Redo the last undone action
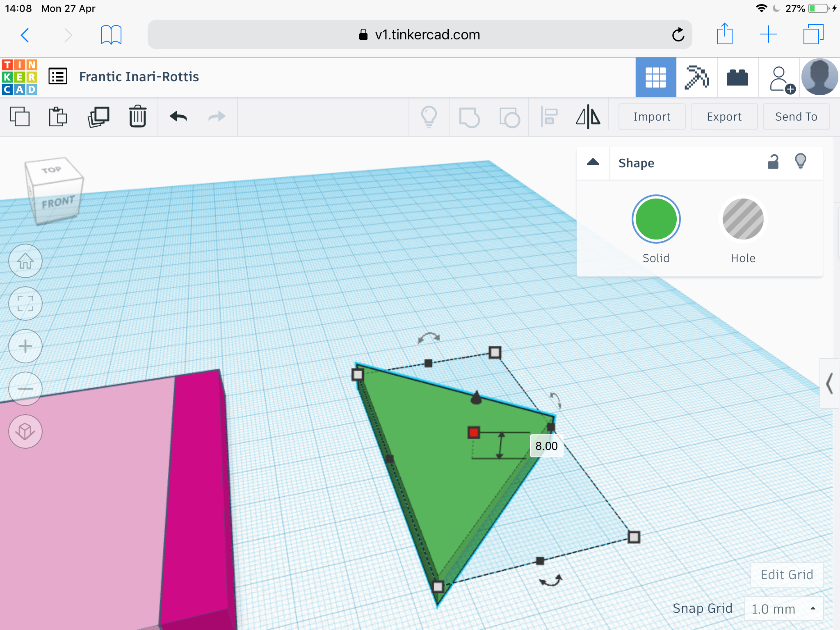The width and height of the screenshot is (840, 630). point(217,117)
